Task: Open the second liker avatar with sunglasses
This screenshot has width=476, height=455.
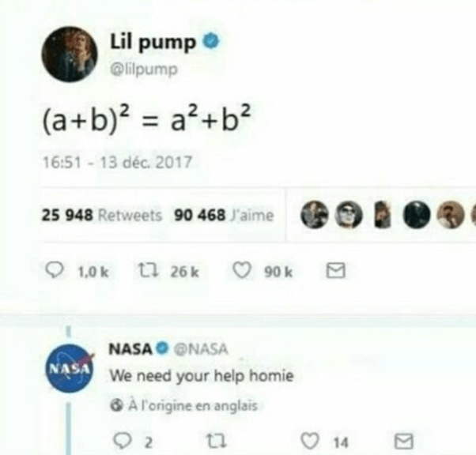Action: coord(349,215)
